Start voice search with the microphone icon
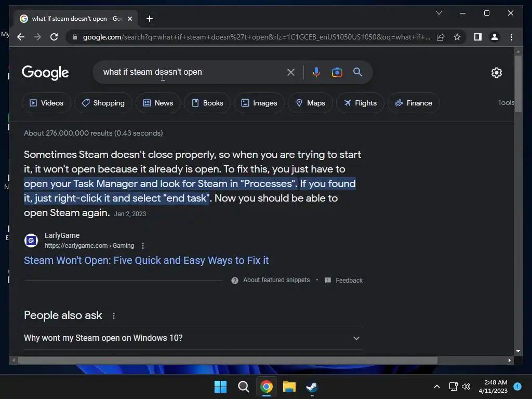This screenshot has height=399, width=532. 316,72
